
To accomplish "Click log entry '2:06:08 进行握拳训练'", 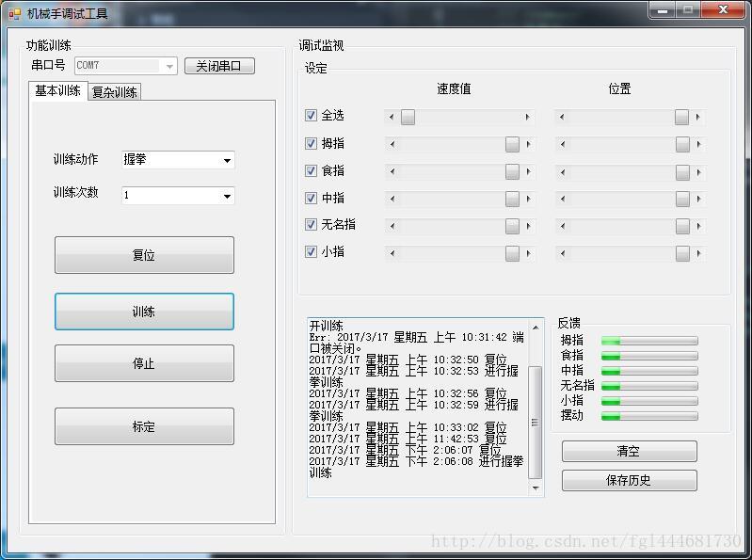I will (416, 467).
